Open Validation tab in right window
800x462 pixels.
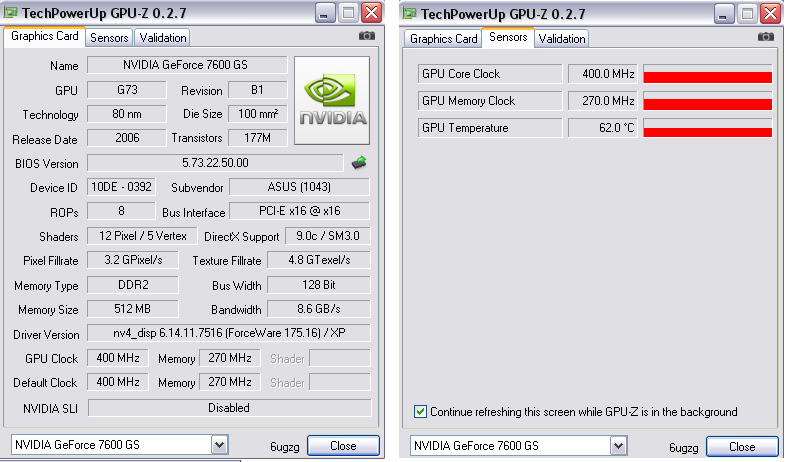click(562, 39)
